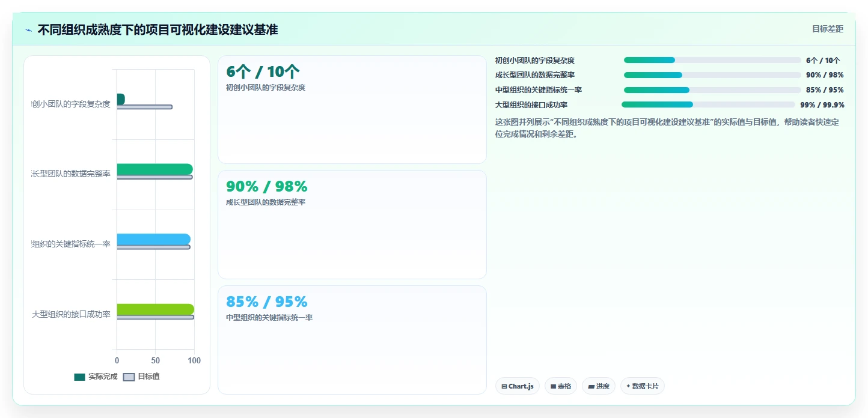
Task: Toggle the 目标值 legend swatch
Action: [129, 377]
